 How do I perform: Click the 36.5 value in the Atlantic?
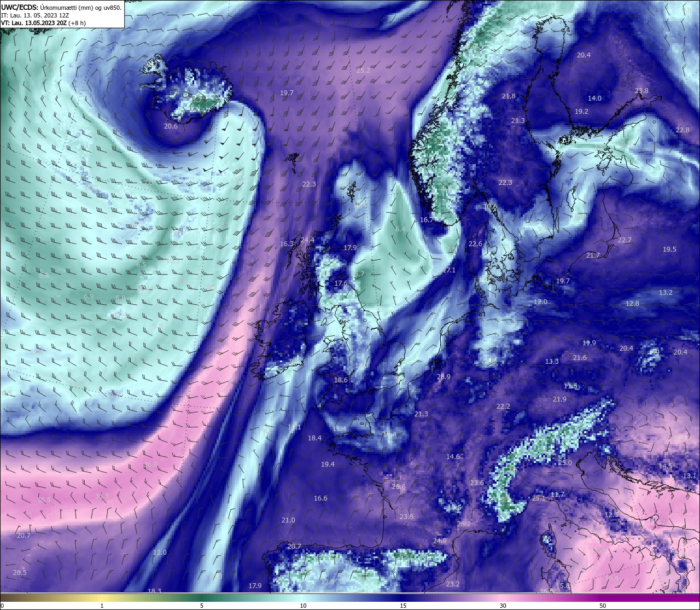point(44,500)
